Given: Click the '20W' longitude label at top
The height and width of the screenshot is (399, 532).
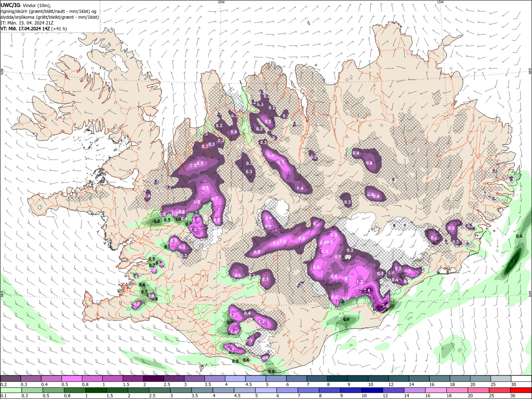Looking at the screenshot, I should point(221,2).
